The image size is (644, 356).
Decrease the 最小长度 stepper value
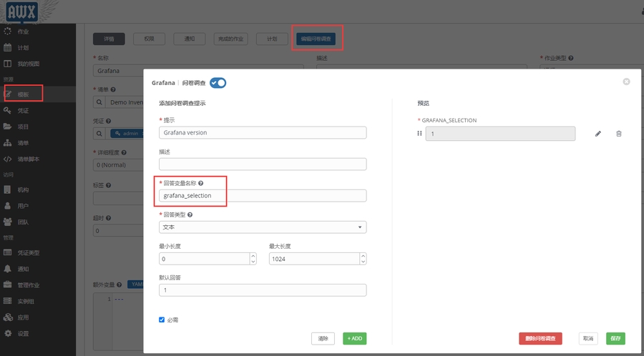click(x=253, y=262)
